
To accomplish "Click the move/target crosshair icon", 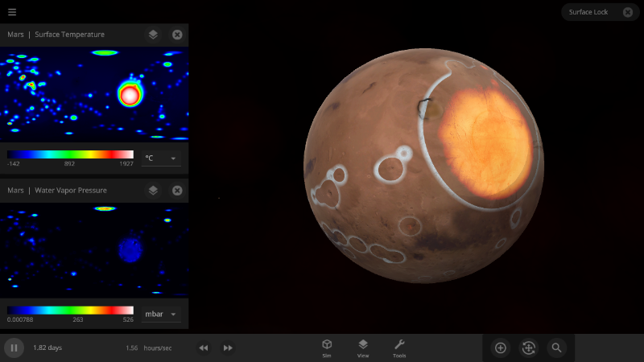I will tap(529, 348).
